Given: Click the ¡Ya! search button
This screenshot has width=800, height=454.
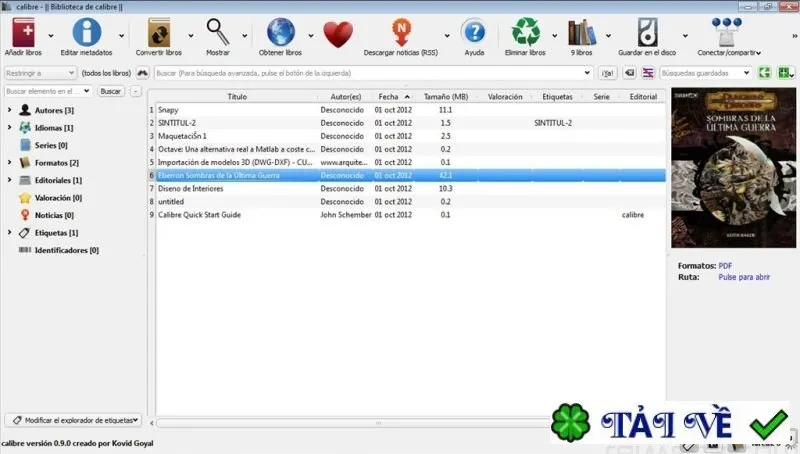Looking at the screenshot, I should click(607, 73).
